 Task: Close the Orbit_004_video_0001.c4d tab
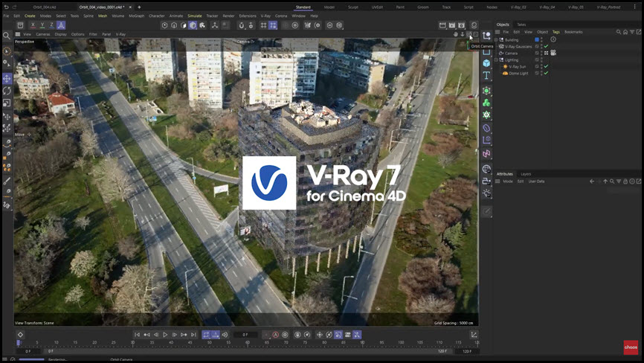click(131, 7)
